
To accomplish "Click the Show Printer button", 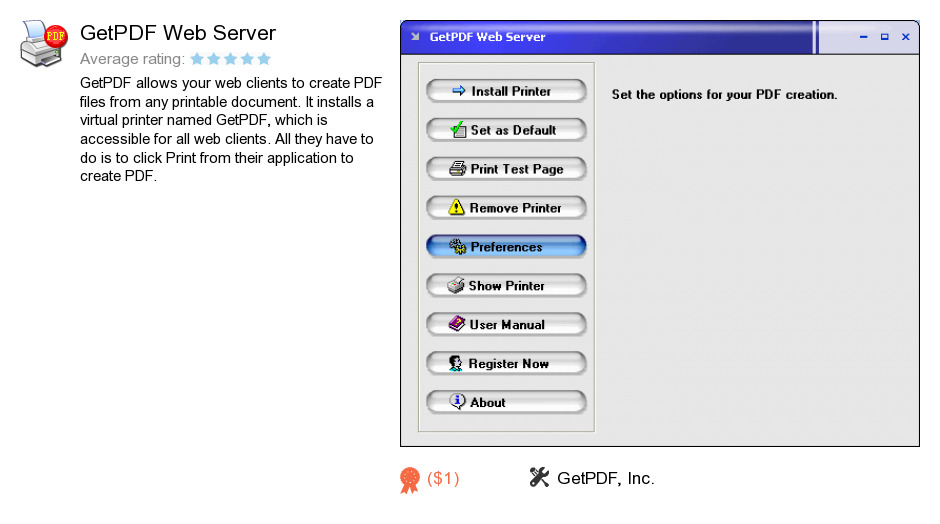I will coord(506,286).
